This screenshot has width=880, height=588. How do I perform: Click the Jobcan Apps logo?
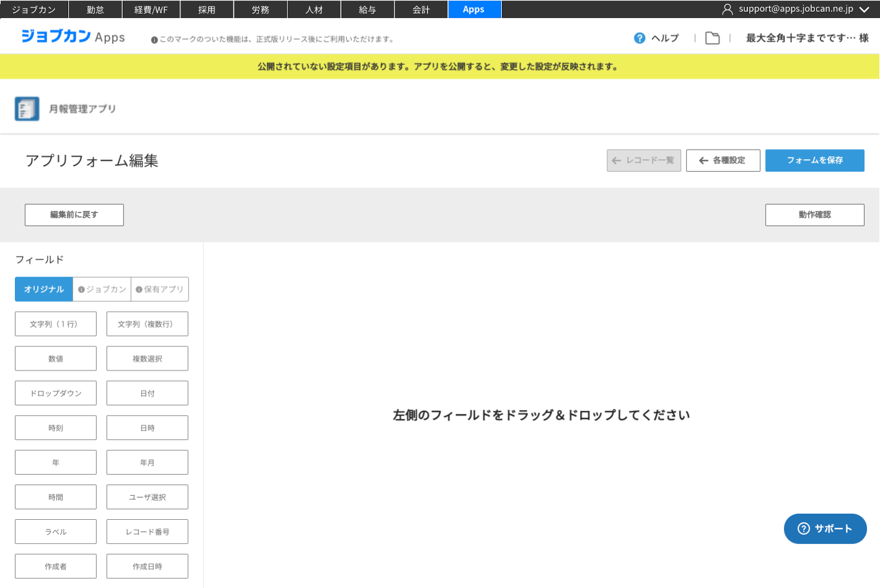[73, 37]
